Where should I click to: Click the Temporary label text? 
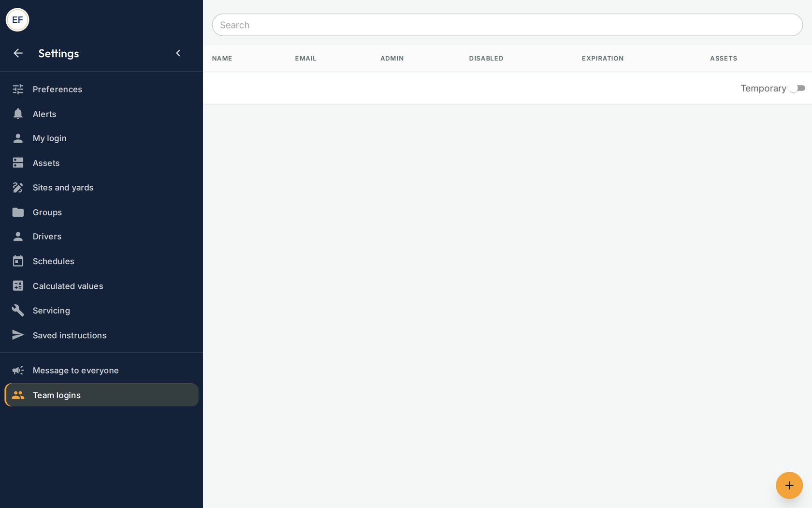point(763,88)
